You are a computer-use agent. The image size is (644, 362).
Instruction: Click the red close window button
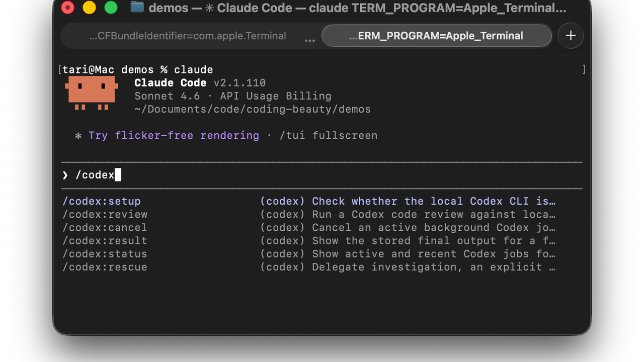(67, 7)
